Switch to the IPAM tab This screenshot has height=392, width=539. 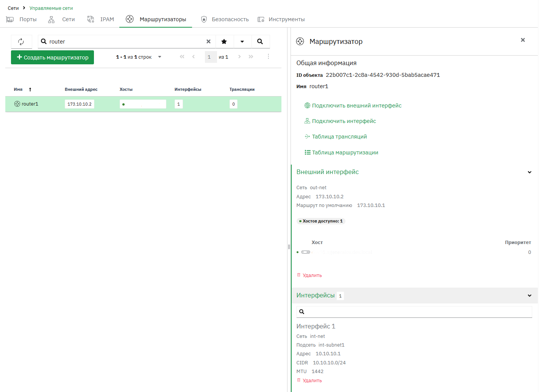(100, 19)
